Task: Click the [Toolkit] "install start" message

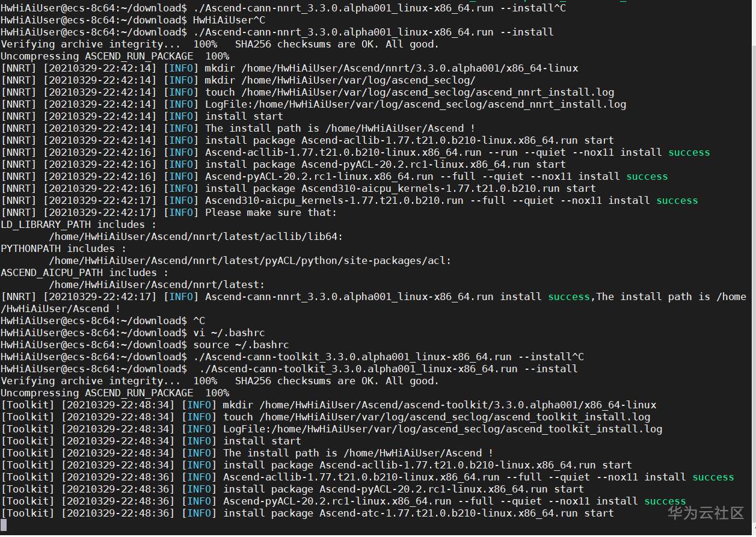Action: (262, 441)
